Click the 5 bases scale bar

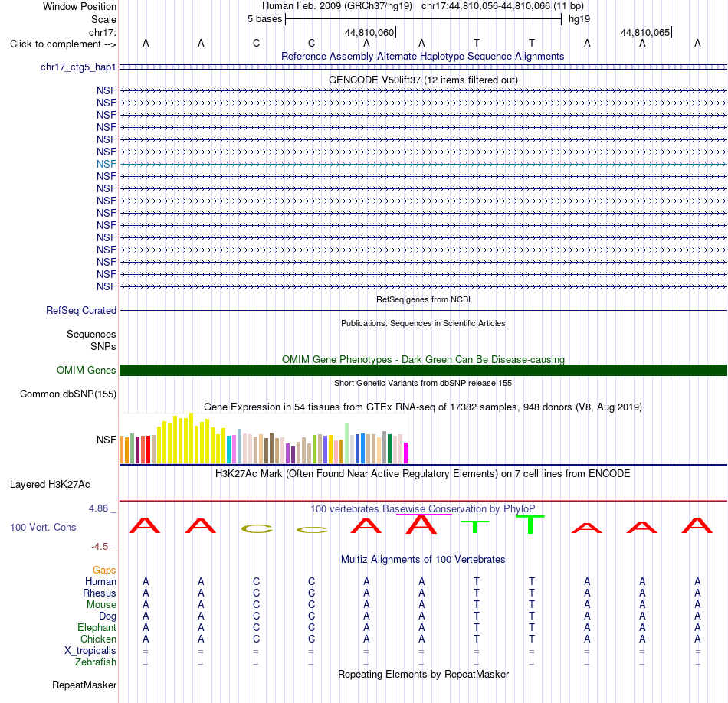point(424,19)
